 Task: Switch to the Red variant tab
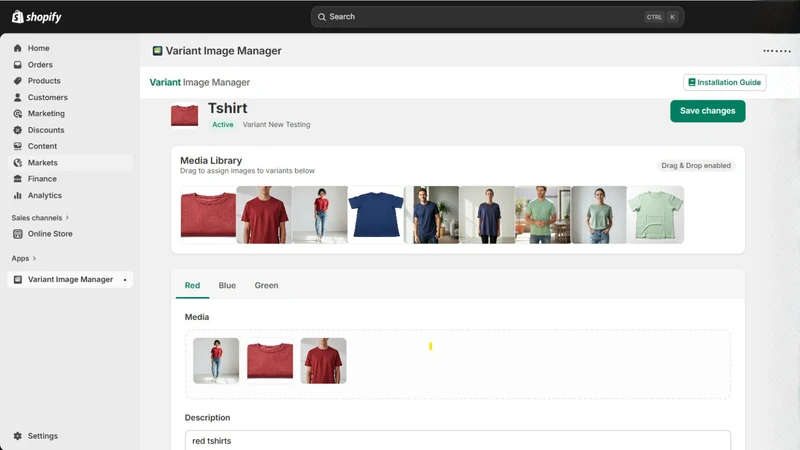pos(192,285)
